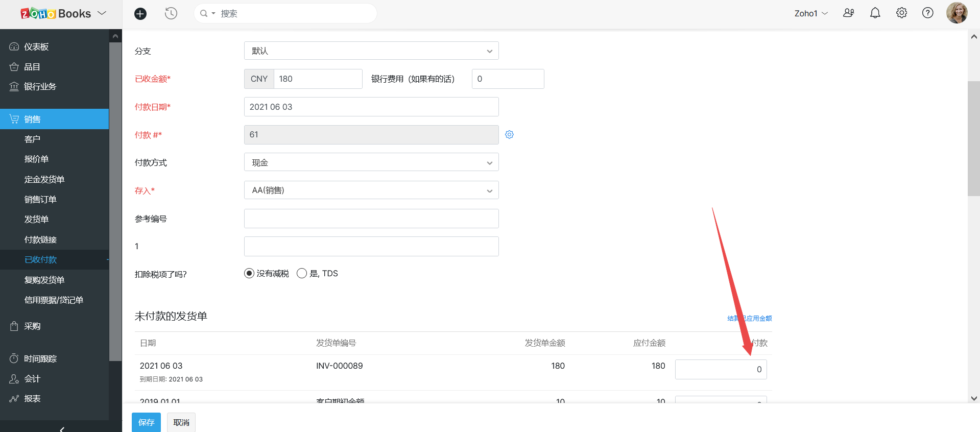980x432 pixels.
Task: Open 发货单 in the sales submenu
Action: click(x=36, y=220)
